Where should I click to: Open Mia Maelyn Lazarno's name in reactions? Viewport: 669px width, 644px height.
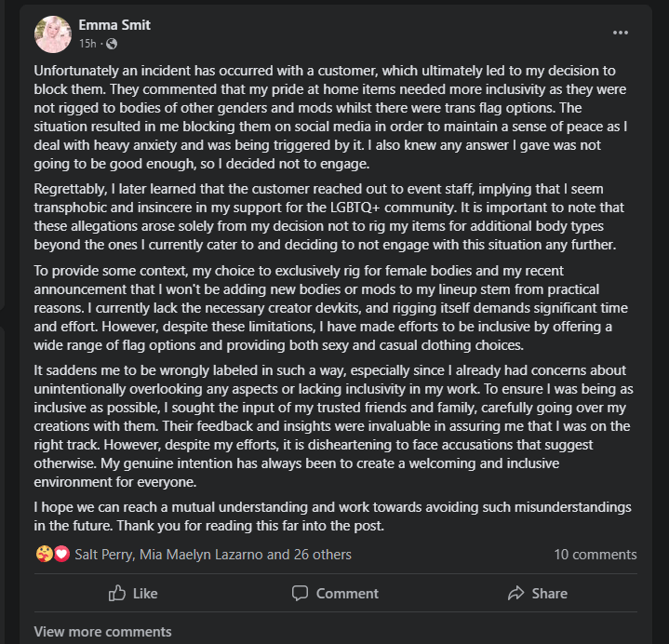[x=201, y=555]
